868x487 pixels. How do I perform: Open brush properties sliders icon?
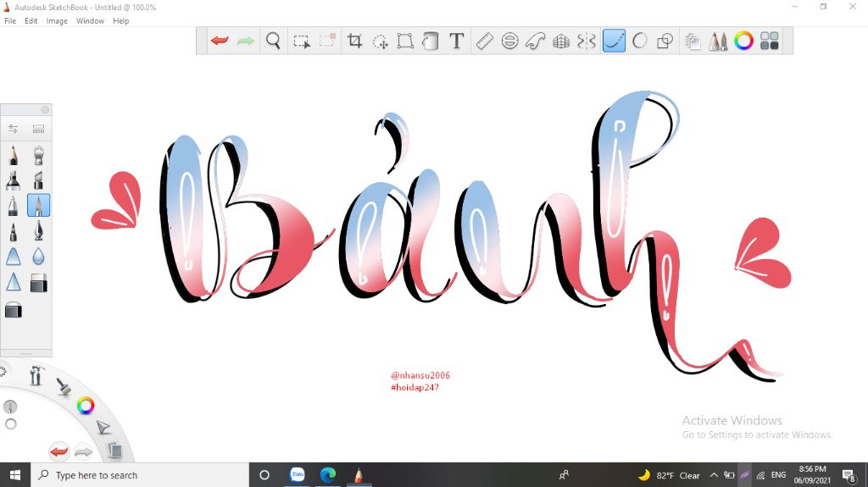[14, 129]
